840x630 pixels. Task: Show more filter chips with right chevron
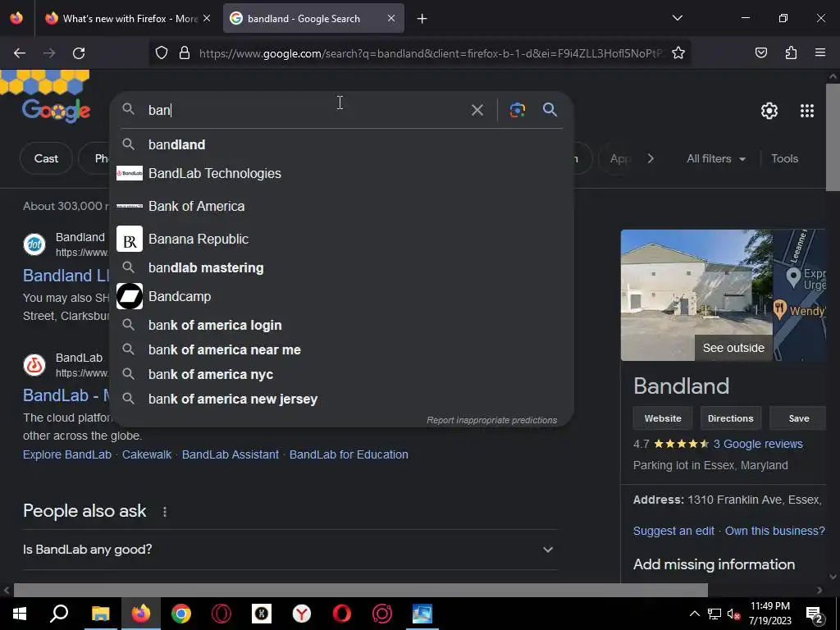tap(651, 158)
